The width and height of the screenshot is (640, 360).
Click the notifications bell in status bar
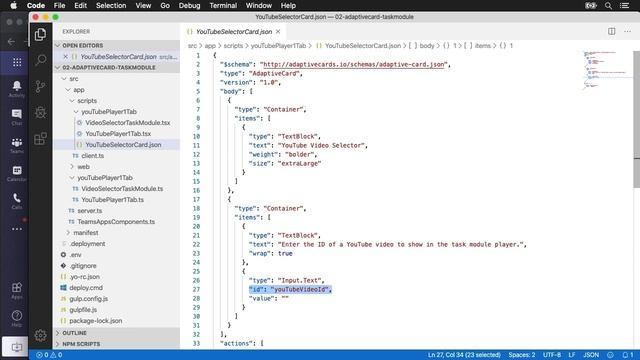(627, 355)
